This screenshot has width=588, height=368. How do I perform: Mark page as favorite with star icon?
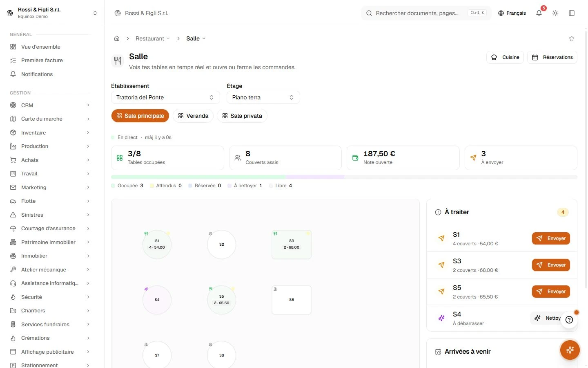pos(572,38)
